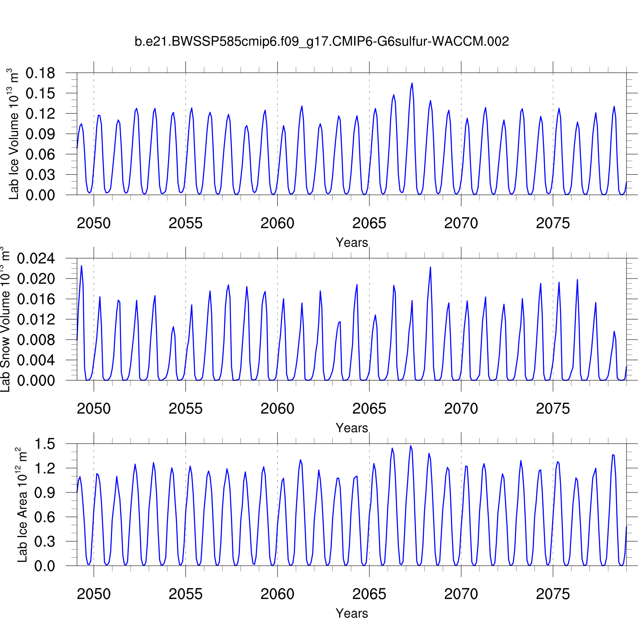Image resolution: width=644 pixels, height=644 pixels.
Task: Click the 0.09 tick label on ice volume axis
Action: pyautogui.click(x=40, y=134)
